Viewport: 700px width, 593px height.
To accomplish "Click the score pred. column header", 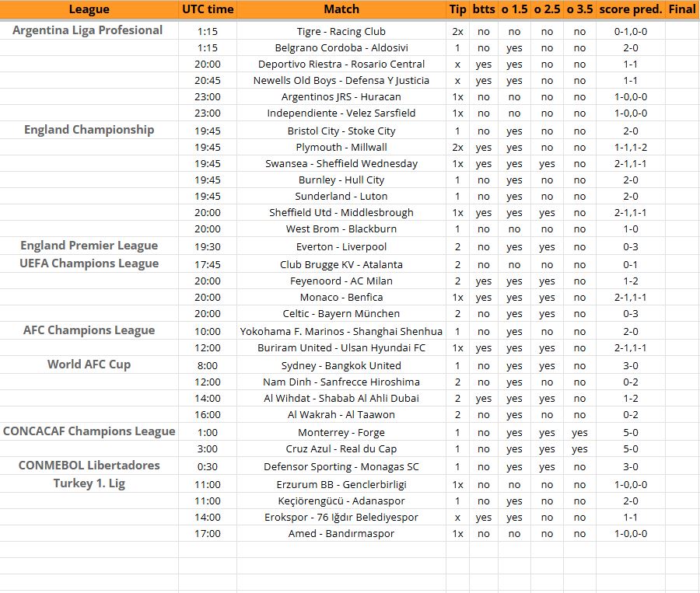I will coord(630,9).
